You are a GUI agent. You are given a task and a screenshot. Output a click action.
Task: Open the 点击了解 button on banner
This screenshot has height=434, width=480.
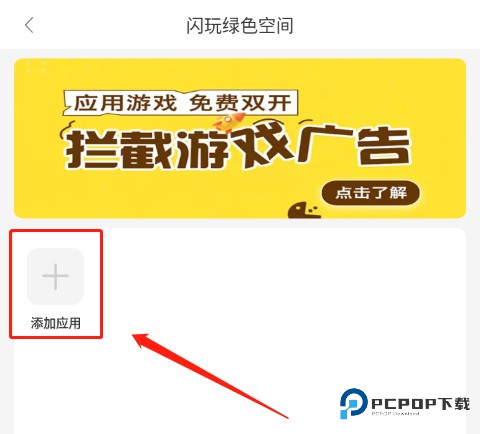tap(371, 193)
